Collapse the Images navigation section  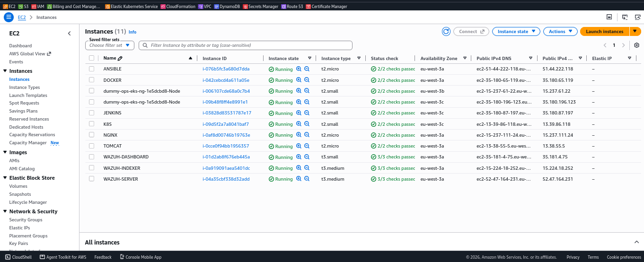click(5, 152)
